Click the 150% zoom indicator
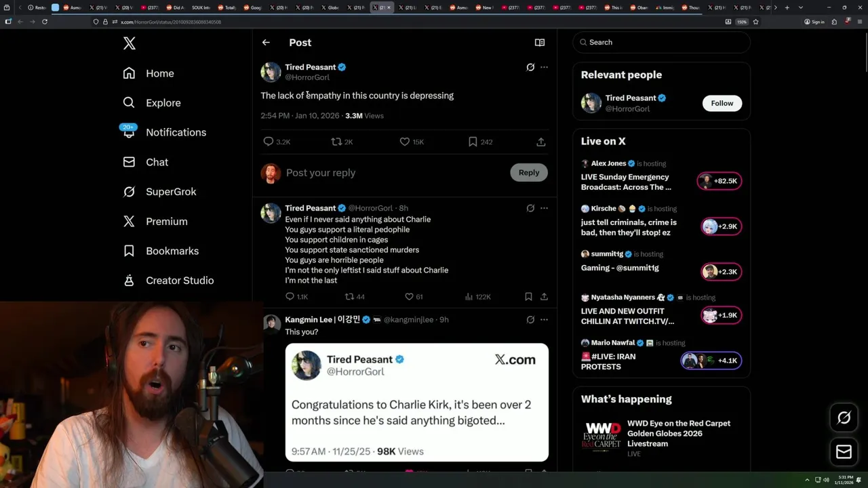Screen dimensions: 868x488 coord(742,22)
